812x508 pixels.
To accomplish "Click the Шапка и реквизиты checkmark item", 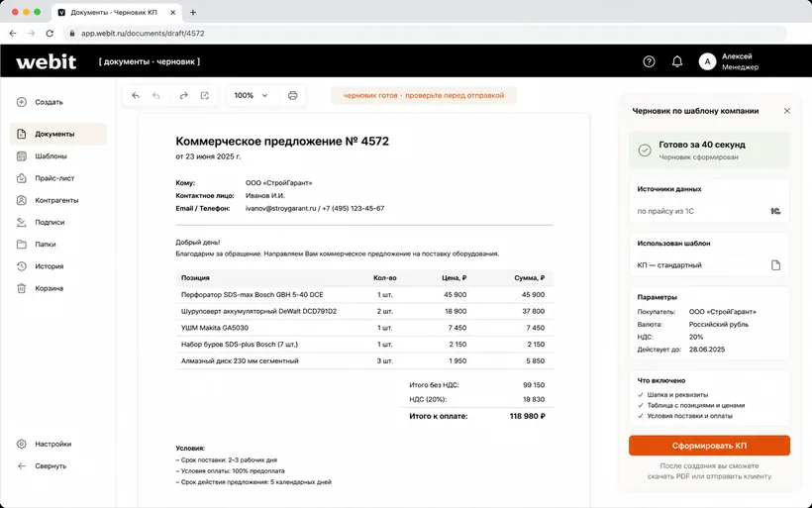I will (673, 394).
